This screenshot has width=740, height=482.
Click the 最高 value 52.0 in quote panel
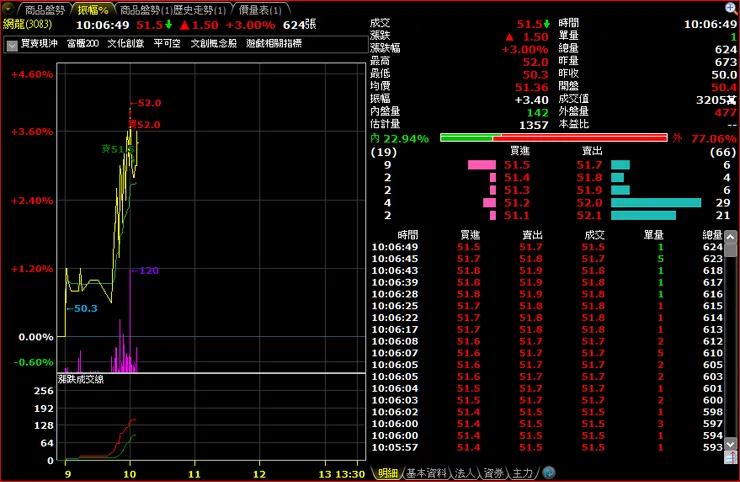click(535, 62)
